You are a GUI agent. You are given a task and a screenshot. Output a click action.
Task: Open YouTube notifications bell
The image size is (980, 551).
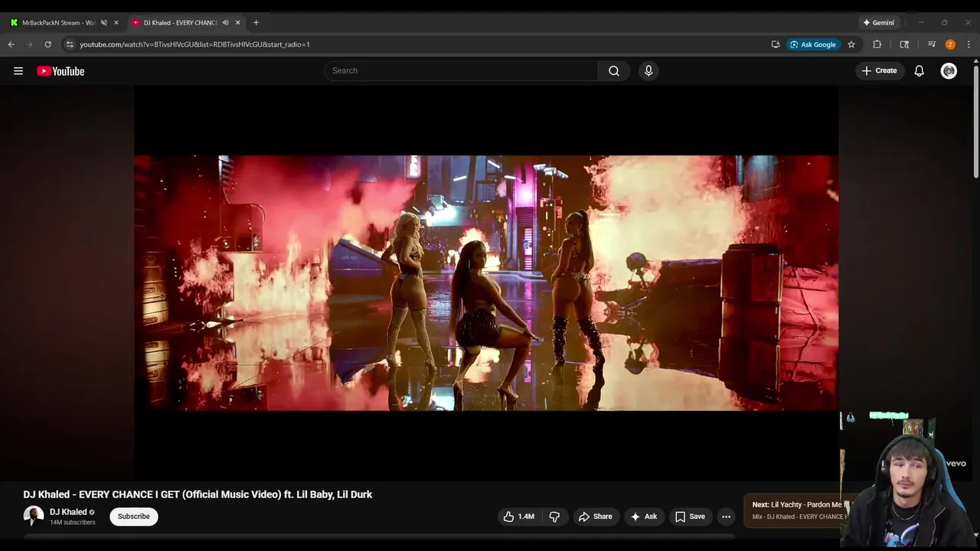tap(920, 71)
